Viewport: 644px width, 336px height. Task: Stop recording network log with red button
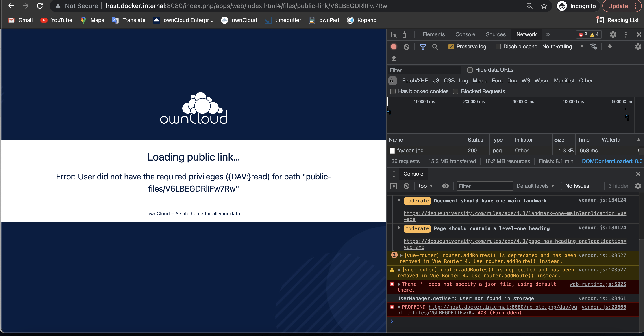pos(394,47)
